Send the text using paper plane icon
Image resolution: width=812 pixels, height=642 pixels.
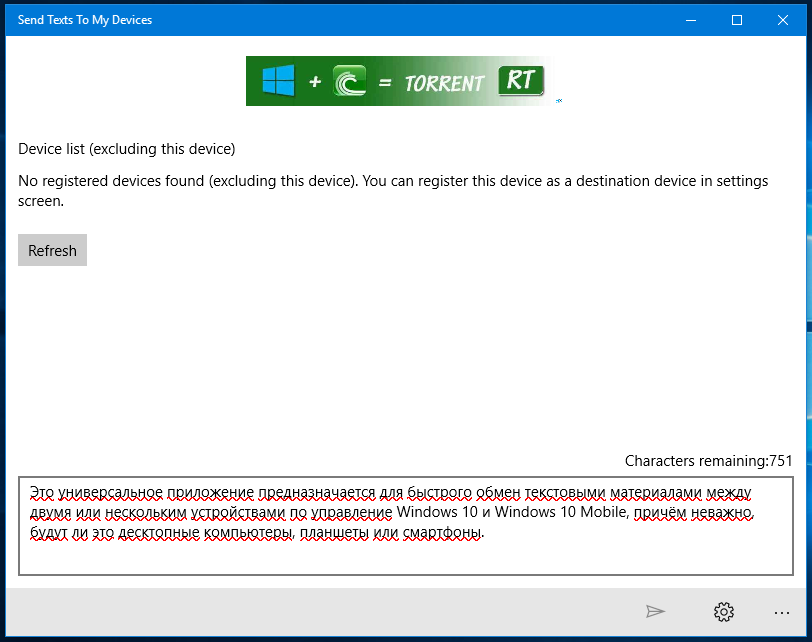(x=655, y=611)
